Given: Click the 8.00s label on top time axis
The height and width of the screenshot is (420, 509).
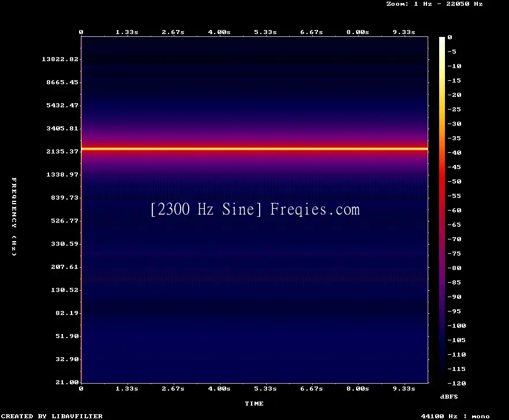Looking at the screenshot, I should click(357, 32).
